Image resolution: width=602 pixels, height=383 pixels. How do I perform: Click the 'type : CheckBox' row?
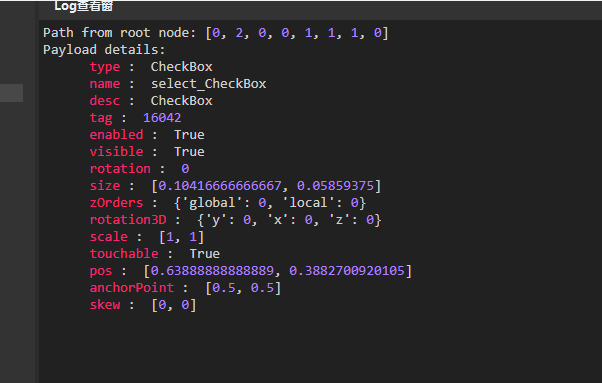[x=151, y=66]
